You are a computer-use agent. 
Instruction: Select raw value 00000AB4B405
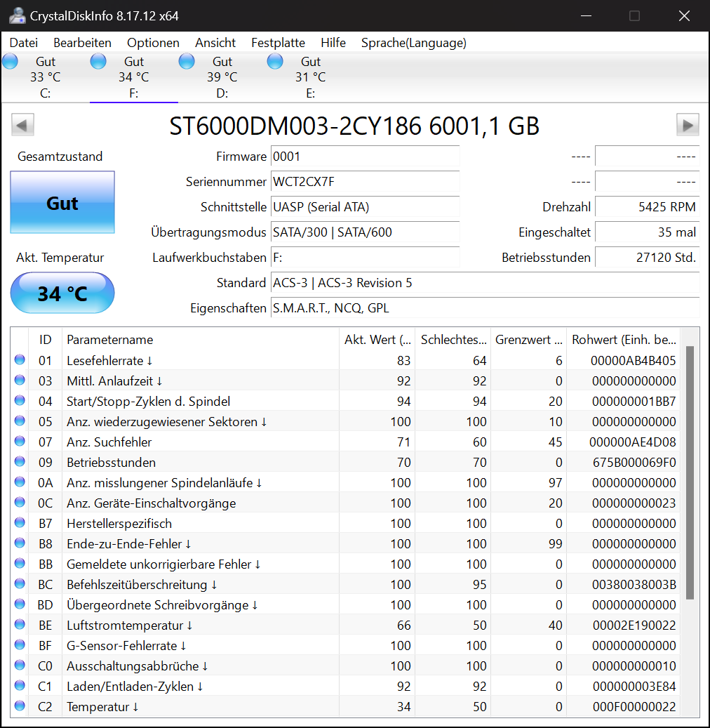pyautogui.click(x=633, y=361)
